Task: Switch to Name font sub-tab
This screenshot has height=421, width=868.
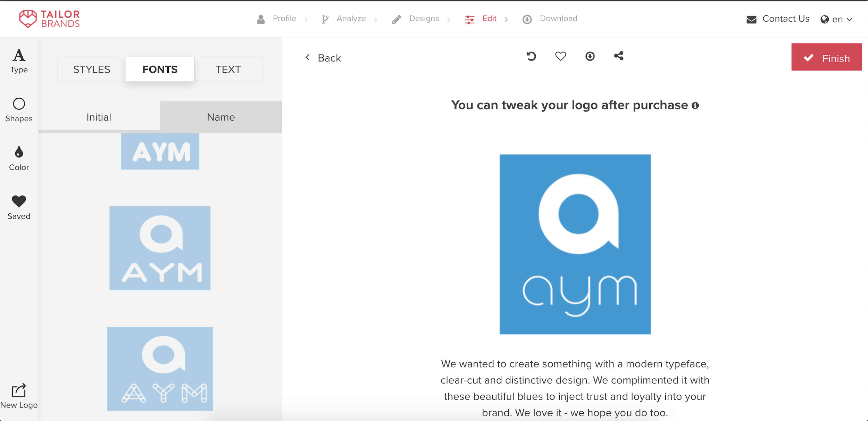Action: point(221,117)
